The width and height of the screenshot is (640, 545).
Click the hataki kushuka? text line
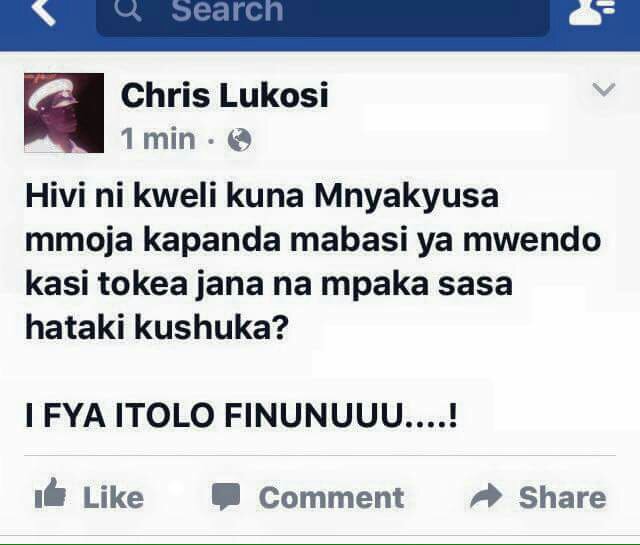[x=157, y=327]
